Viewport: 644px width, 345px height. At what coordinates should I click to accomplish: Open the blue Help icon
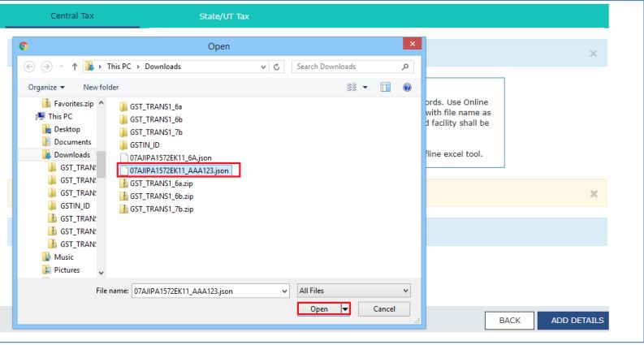coord(407,87)
